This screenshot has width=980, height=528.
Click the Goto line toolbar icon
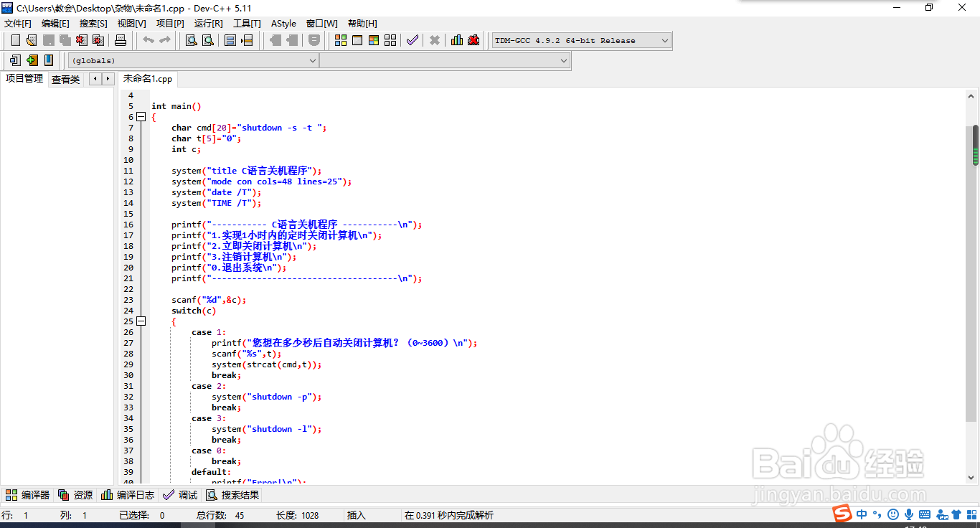[x=248, y=40]
